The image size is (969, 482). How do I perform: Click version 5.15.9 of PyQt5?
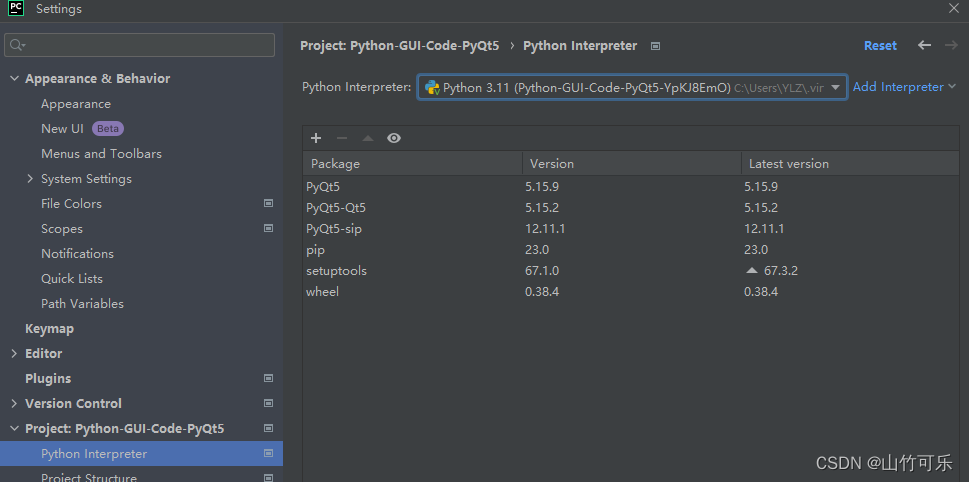point(542,187)
